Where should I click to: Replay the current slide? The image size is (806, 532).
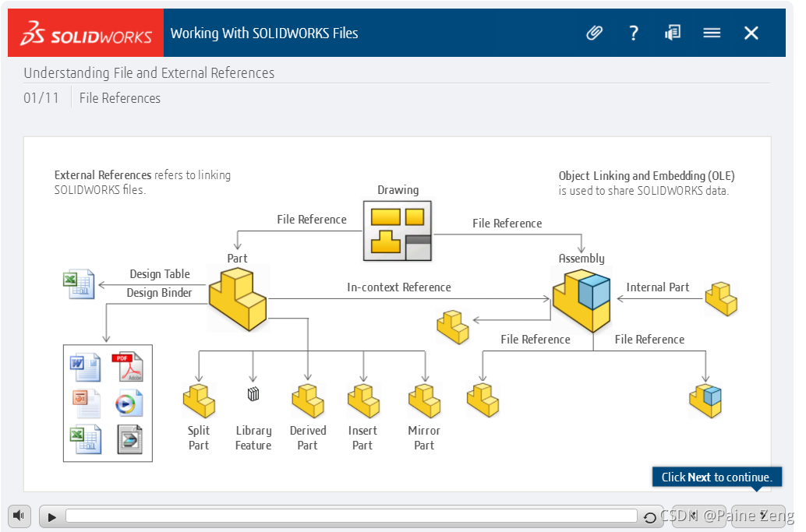[x=650, y=517]
